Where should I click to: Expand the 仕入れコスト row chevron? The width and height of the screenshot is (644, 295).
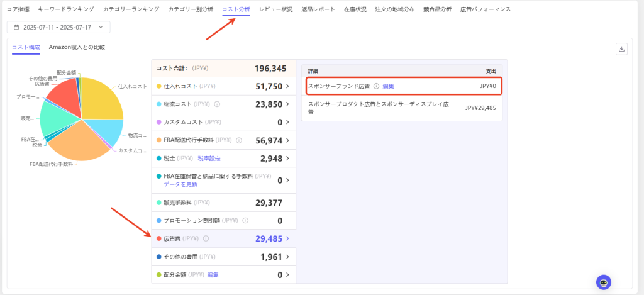coord(288,86)
